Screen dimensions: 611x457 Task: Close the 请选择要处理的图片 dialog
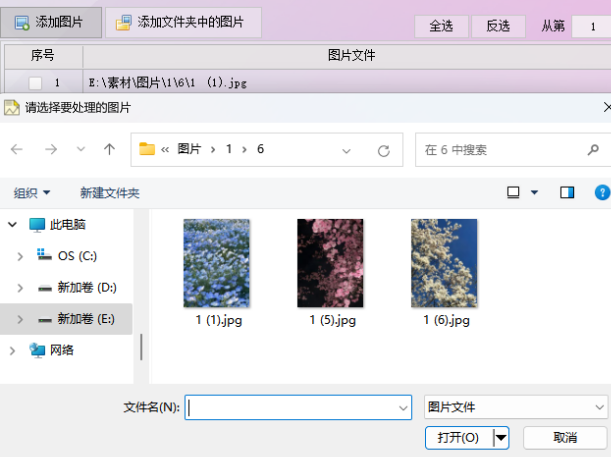[x=606, y=107]
